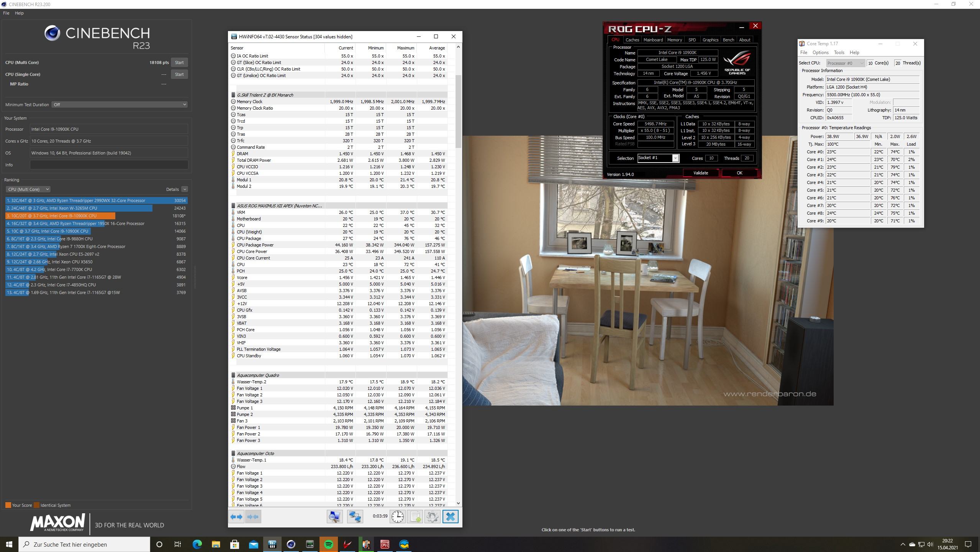This screenshot has height=552, width=980.
Task: Open Windows Task View icon
Action: (178, 544)
